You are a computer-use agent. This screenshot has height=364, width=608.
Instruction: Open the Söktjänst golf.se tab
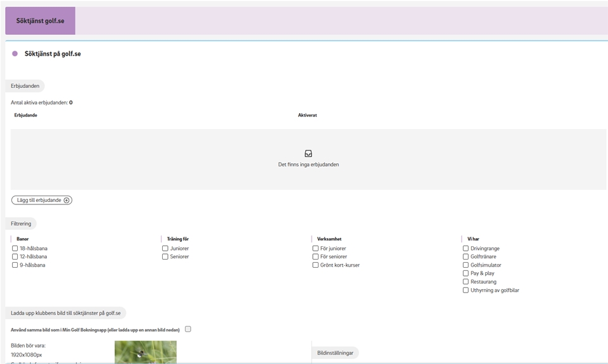(x=40, y=21)
